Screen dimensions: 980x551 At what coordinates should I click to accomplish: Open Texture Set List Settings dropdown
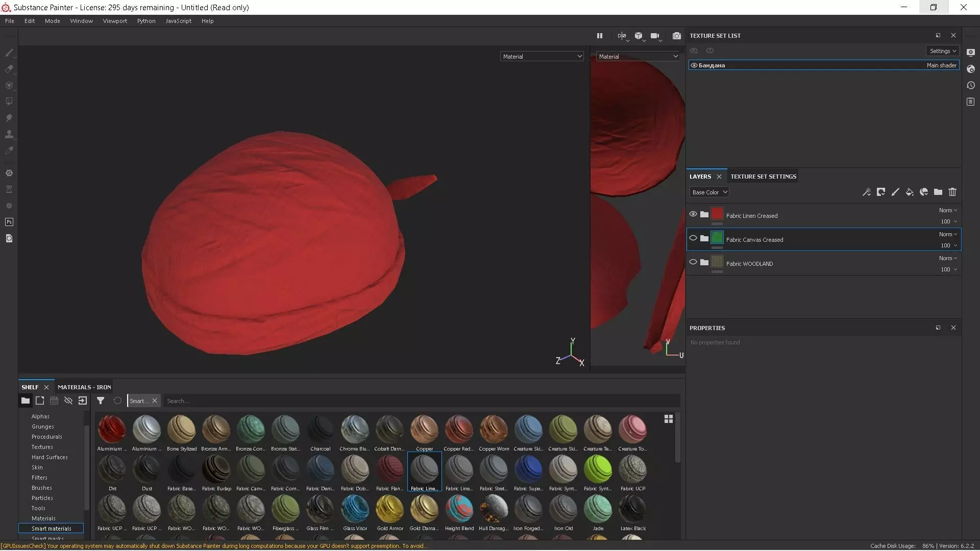click(943, 51)
